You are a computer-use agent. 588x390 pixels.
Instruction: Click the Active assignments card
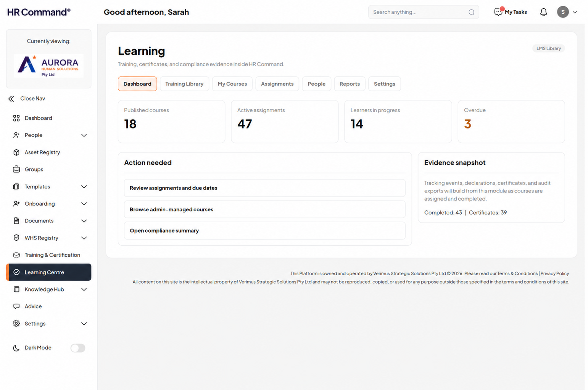pyautogui.click(x=285, y=121)
